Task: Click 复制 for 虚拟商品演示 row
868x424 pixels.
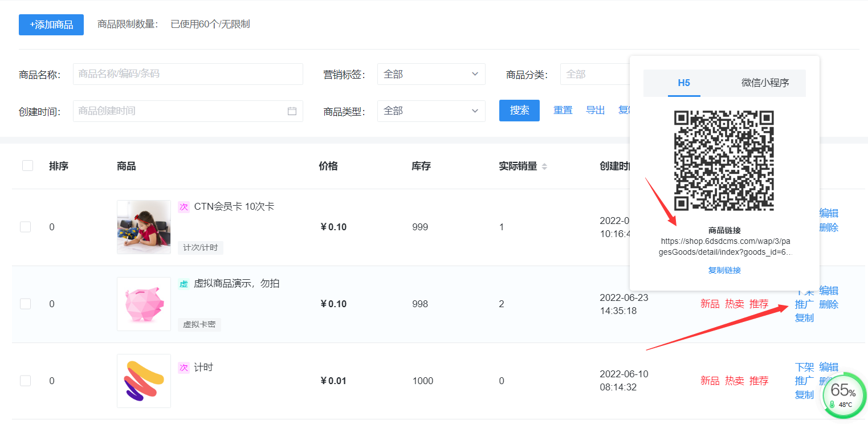Action: [x=804, y=318]
